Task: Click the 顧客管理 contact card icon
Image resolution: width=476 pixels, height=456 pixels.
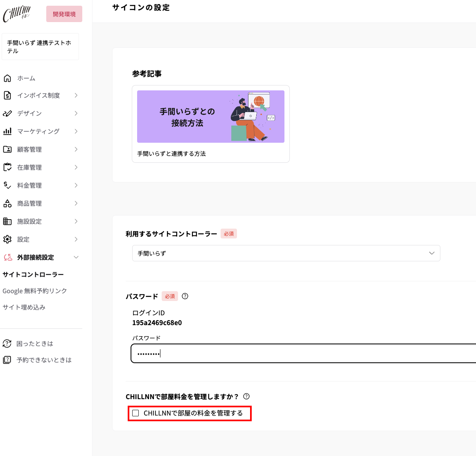Action: pyautogui.click(x=7, y=149)
